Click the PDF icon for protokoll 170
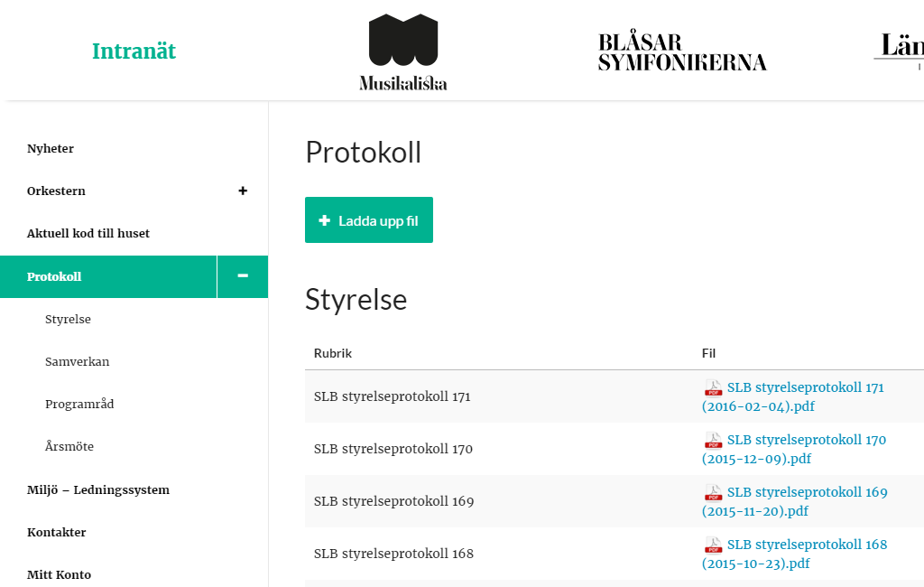 713,440
